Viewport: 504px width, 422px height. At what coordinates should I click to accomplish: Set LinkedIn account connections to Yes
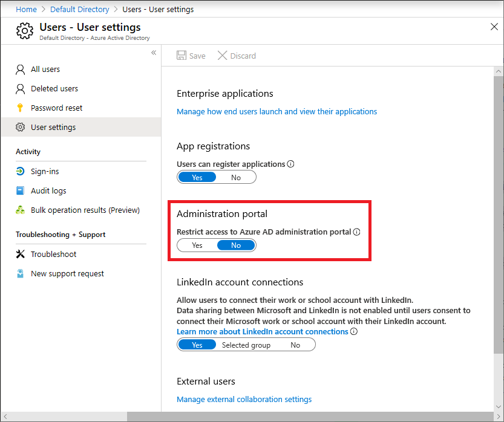point(197,345)
